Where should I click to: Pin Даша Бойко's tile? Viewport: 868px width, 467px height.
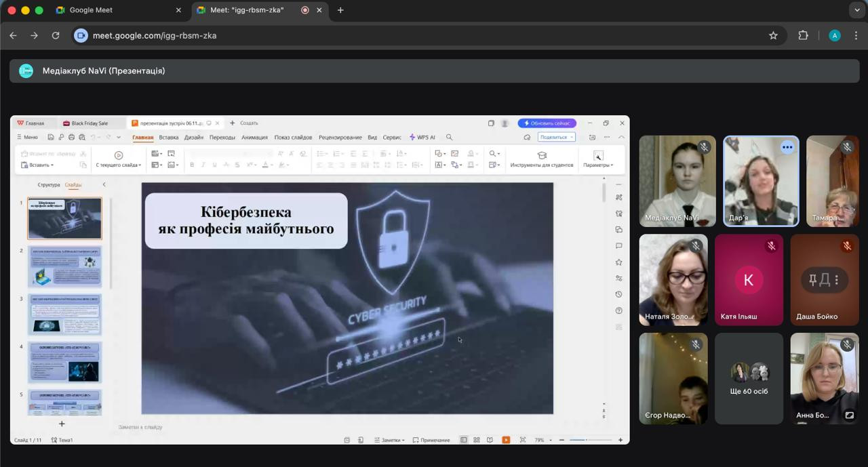click(x=812, y=280)
